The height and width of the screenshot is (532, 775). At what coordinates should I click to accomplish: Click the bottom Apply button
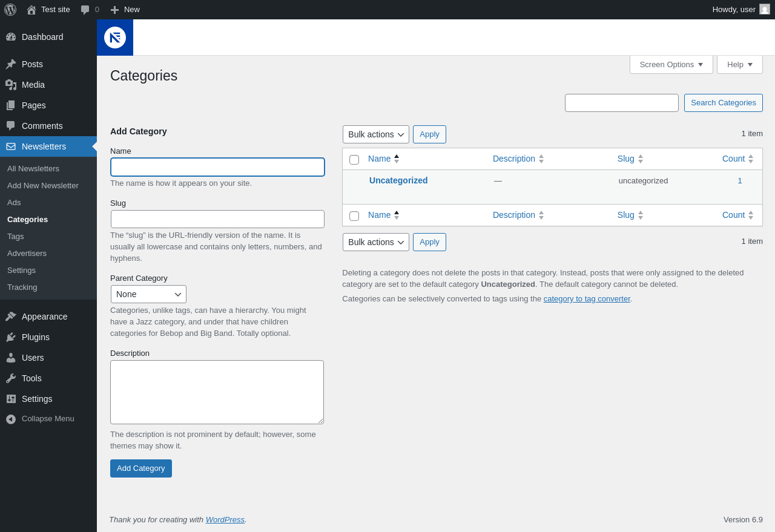[x=429, y=242]
